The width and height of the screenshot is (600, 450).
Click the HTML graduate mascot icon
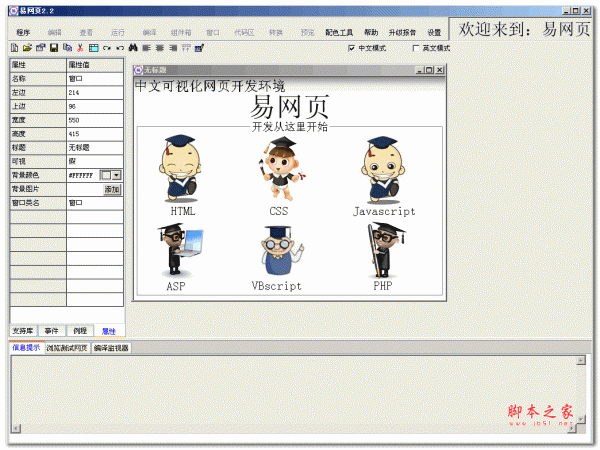182,168
